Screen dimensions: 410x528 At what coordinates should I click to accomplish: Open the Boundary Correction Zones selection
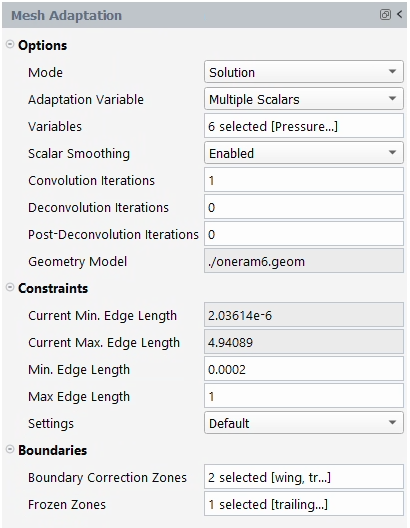304,477
